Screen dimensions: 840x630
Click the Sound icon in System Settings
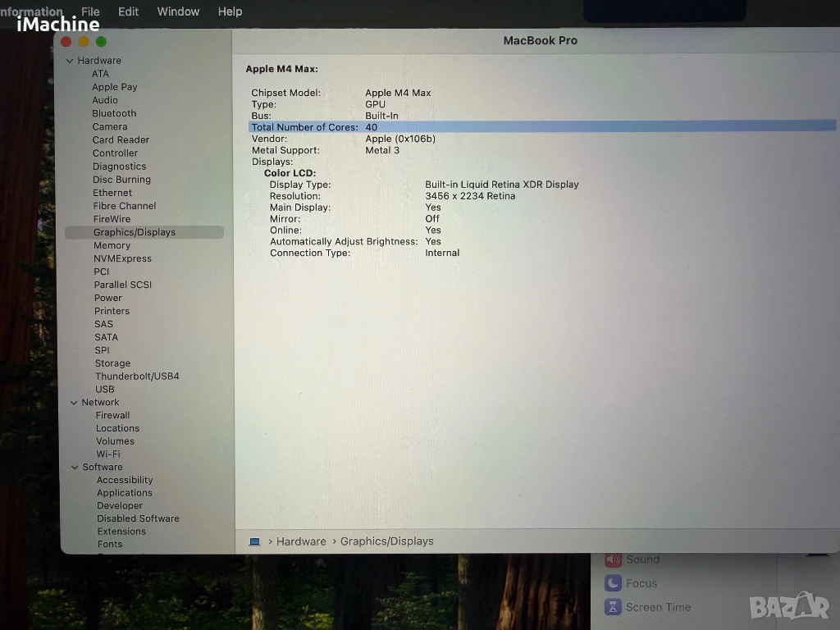coord(613,559)
